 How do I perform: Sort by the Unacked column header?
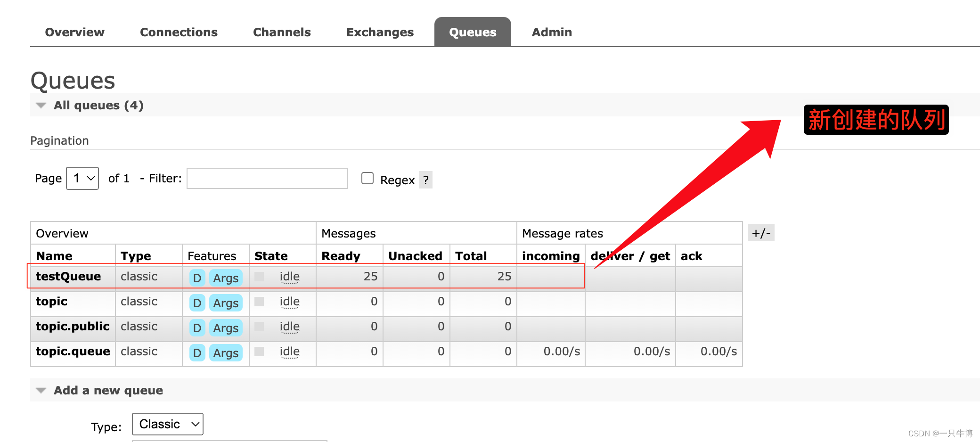pyautogui.click(x=415, y=256)
